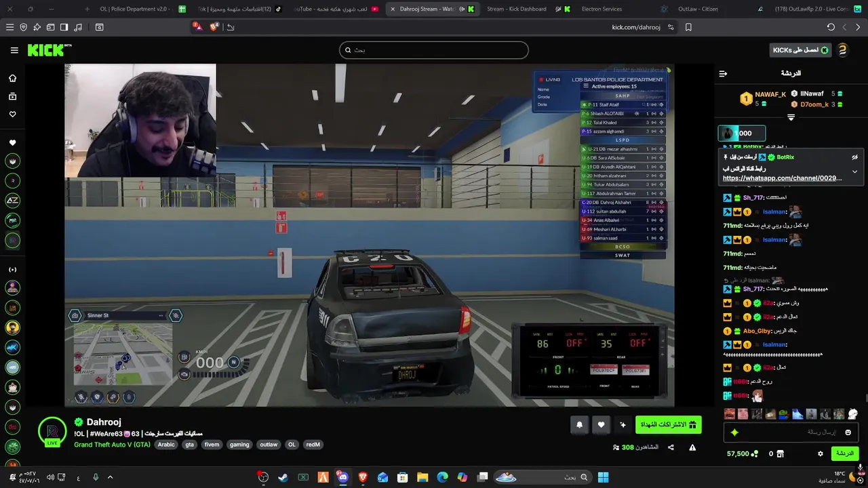868x488 pixels.
Task: Click the Get KICKs button
Action: click(800, 50)
